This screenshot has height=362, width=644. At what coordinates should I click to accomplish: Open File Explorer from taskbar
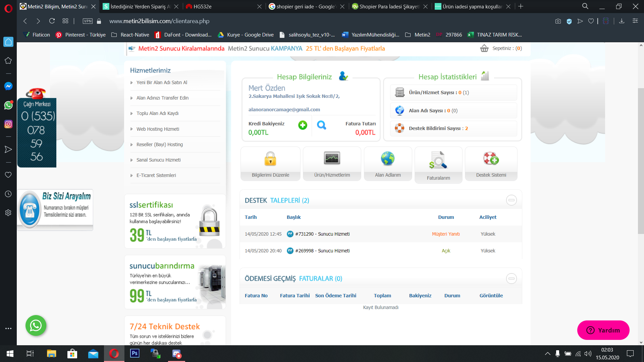click(51, 354)
